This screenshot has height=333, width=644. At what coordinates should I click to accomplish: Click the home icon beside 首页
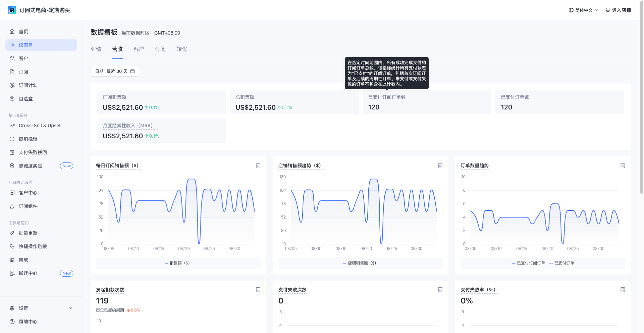(12, 32)
